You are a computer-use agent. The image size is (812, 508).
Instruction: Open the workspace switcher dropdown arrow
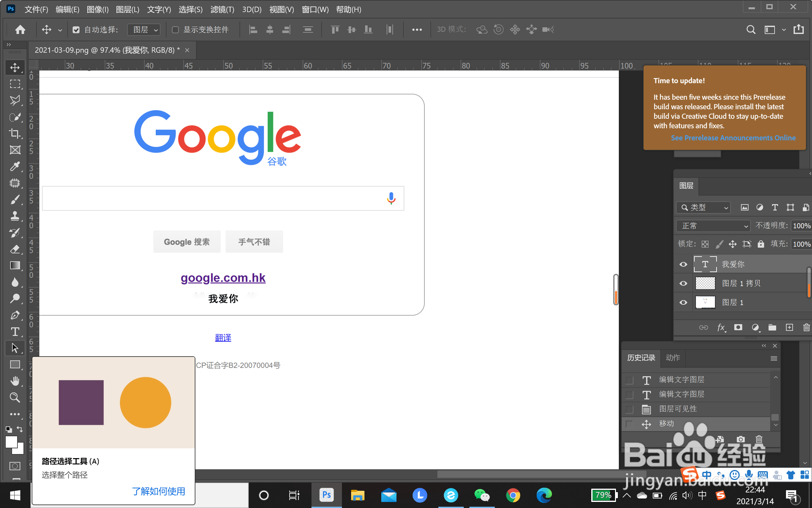[783, 30]
